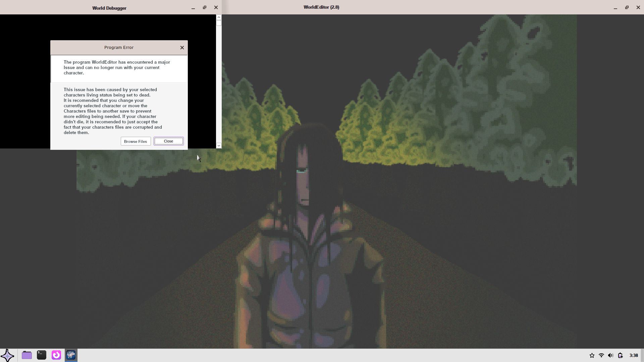
Task: Open the star-shaped start menu launcher
Action: click(x=7, y=355)
